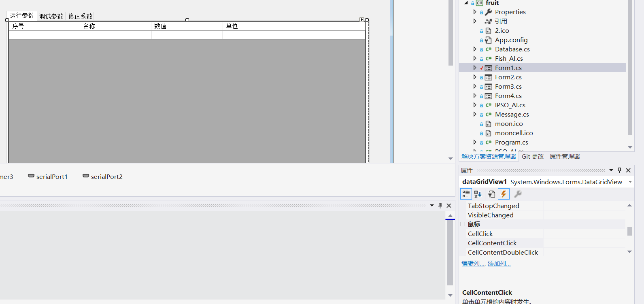Select the 名称 column header
Viewport: 644px width, 304px height.
[116, 26]
